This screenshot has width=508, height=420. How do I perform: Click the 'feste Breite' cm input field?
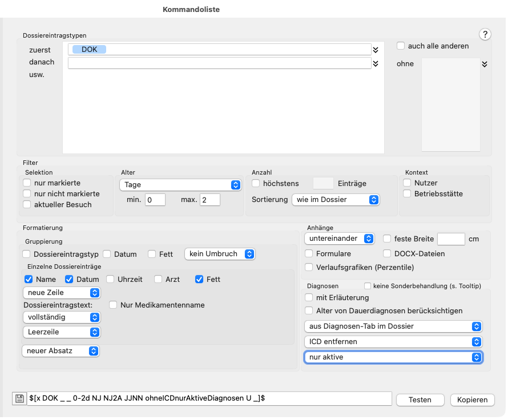tap(451, 239)
